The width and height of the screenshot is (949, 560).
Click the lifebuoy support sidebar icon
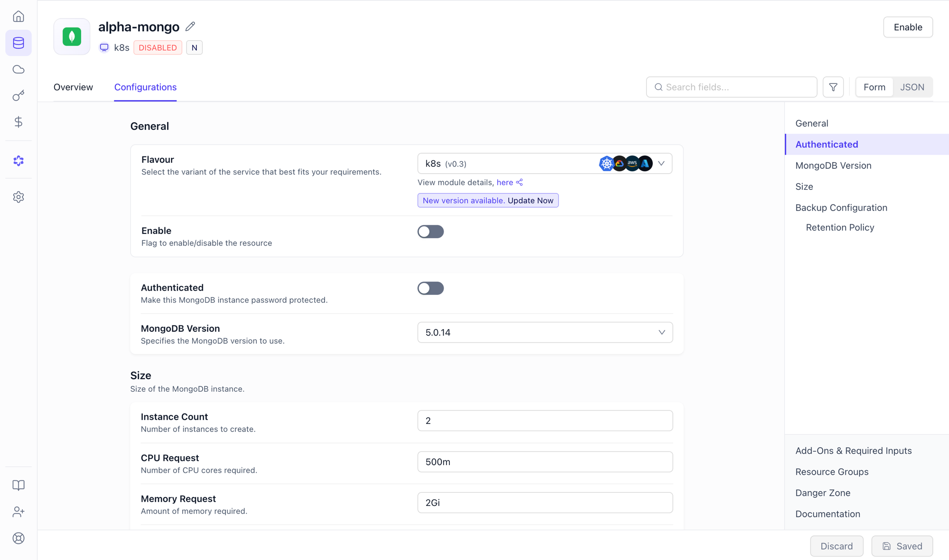pyautogui.click(x=19, y=538)
